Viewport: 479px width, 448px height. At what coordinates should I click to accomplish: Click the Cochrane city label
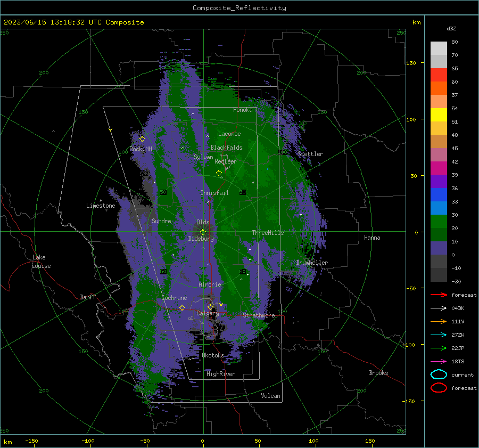click(x=174, y=298)
